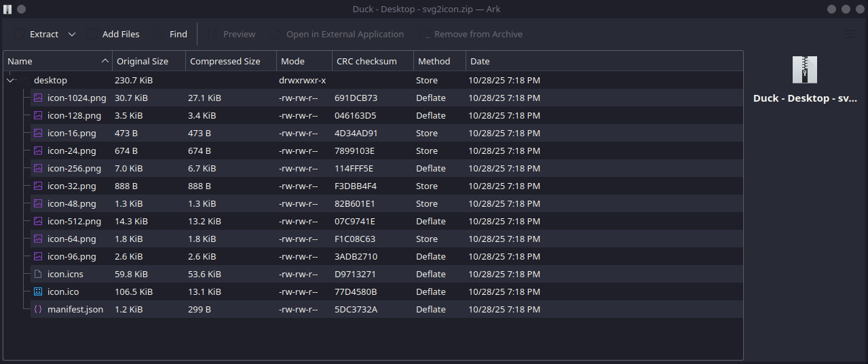Click the drwxrwxr-x mode cell
Viewport: 868px width, 364px height.
pos(302,80)
